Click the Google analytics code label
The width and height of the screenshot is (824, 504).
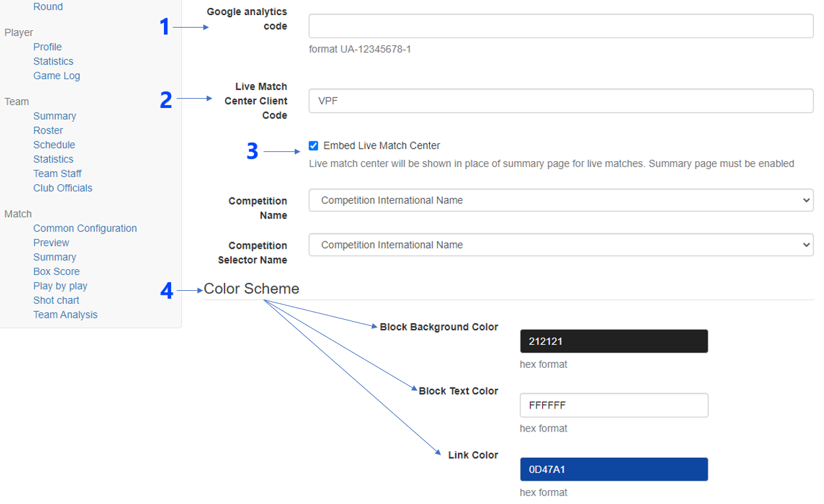pos(247,19)
